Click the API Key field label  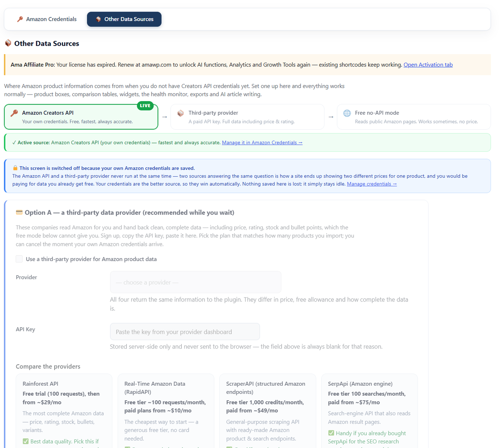point(25,329)
